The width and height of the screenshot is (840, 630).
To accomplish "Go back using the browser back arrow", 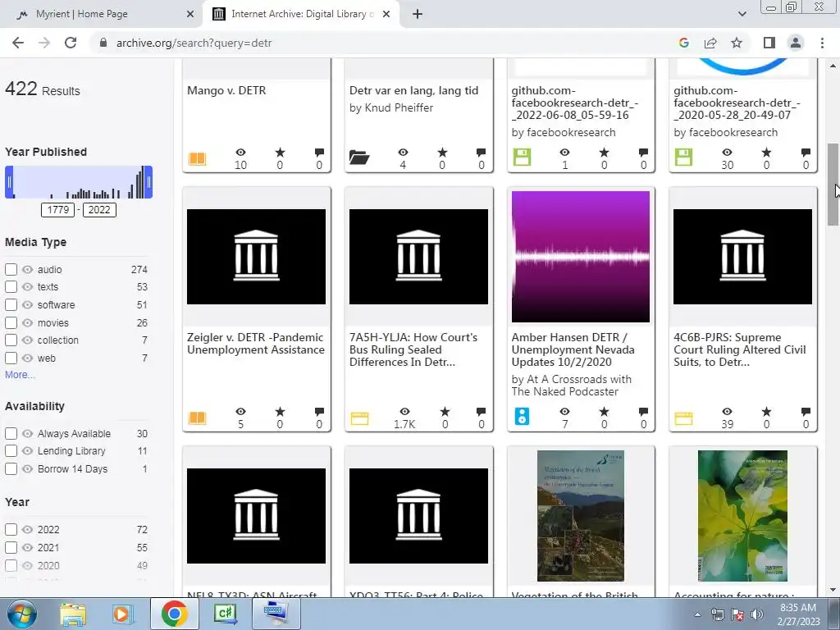I will pyautogui.click(x=18, y=43).
